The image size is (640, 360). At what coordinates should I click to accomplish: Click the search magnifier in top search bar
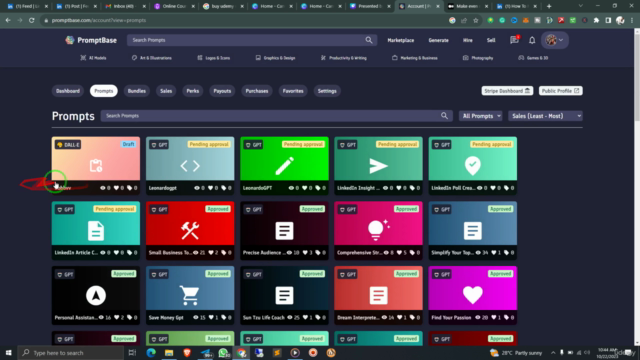369,40
